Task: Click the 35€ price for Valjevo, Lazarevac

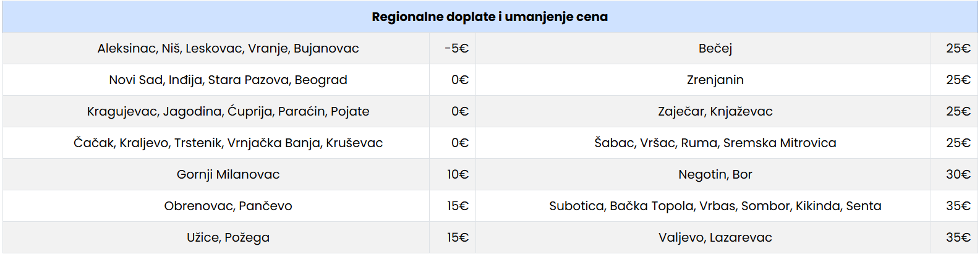Action: point(958,237)
